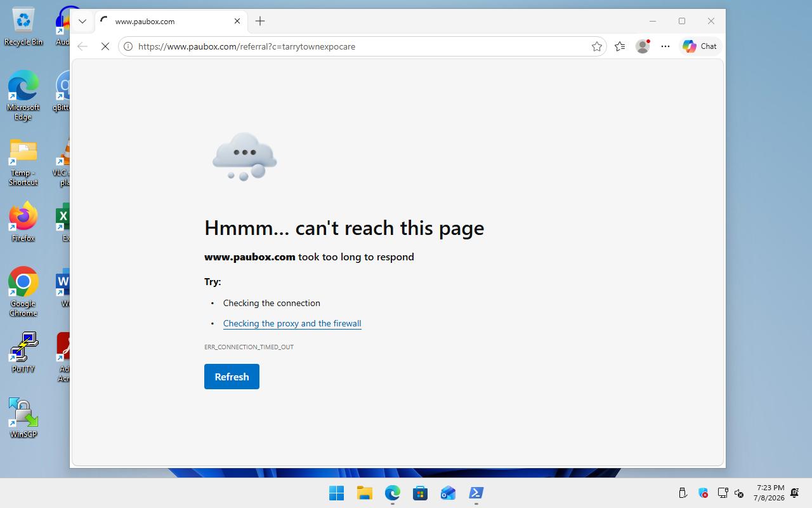812x508 pixels.
Task: Click "Checking the connection" text
Action: click(x=272, y=303)
